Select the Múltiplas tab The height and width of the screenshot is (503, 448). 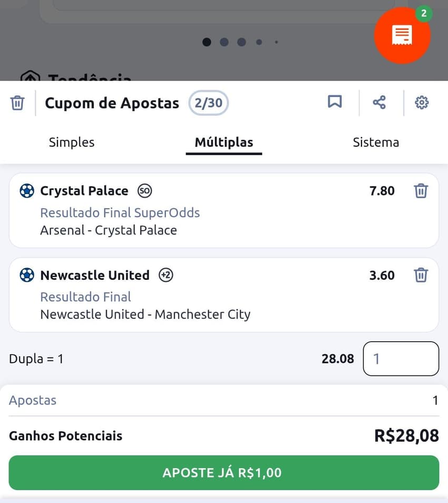pos(223,142)
